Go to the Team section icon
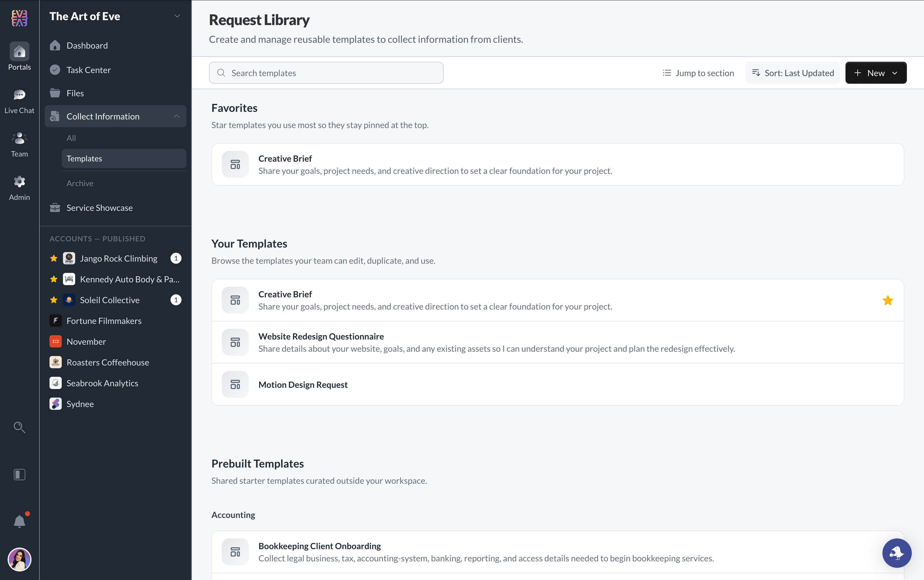 click(x=20, y=138)
